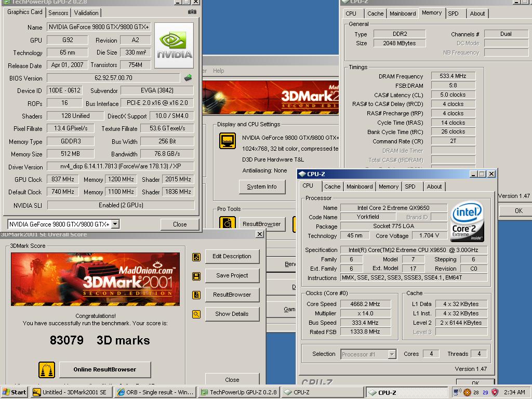Click the Intel Core 2 Extreme logo
This screenshot has height=399, width=532.
[x=468, y=222]
